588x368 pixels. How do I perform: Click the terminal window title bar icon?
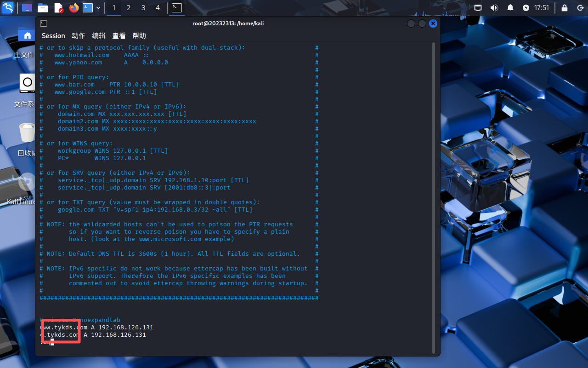(44, 23)
